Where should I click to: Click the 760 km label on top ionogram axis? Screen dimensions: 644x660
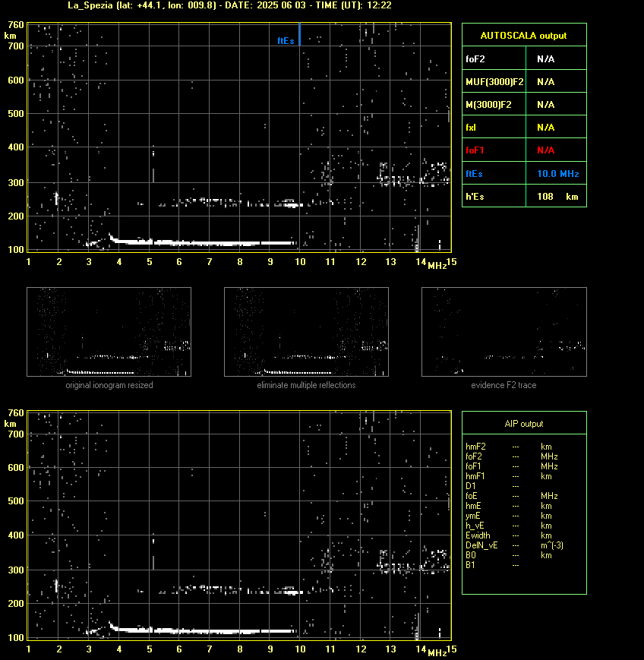tap(16, 25)
